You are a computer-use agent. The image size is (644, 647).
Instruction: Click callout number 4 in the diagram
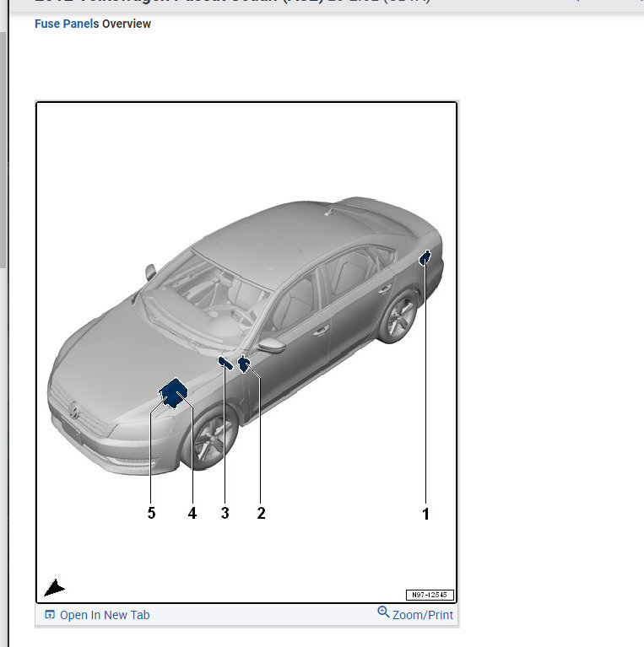point(192,513)
